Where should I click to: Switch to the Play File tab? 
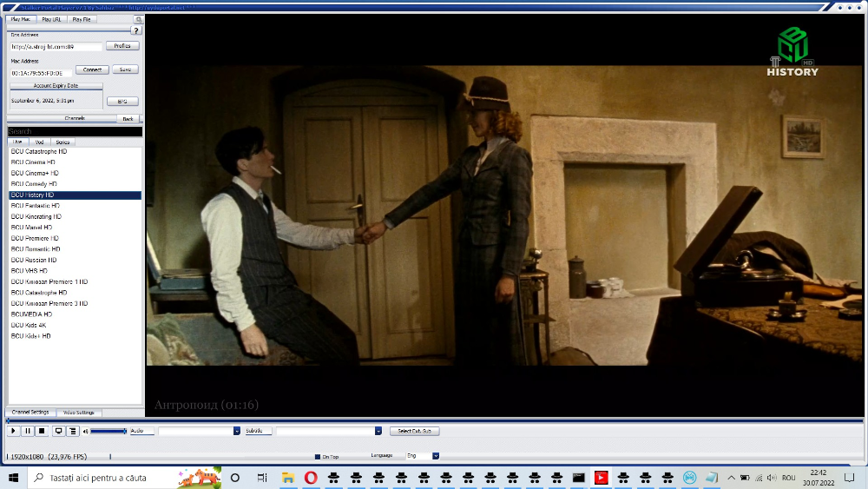[82, 19]
